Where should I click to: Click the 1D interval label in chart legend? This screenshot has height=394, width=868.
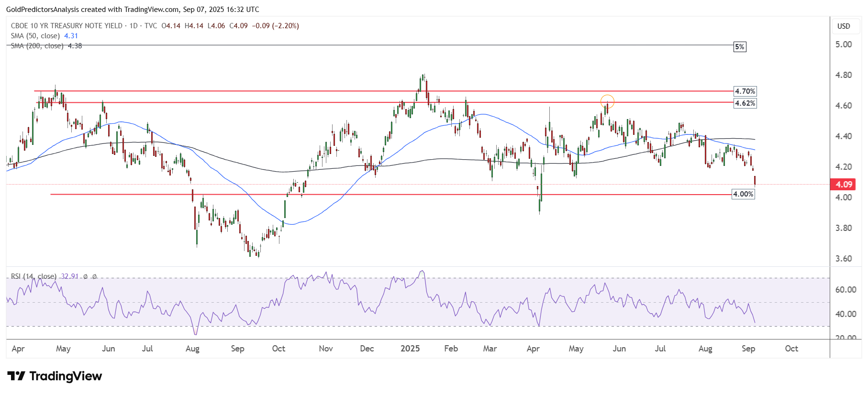[x=134, y=26]
